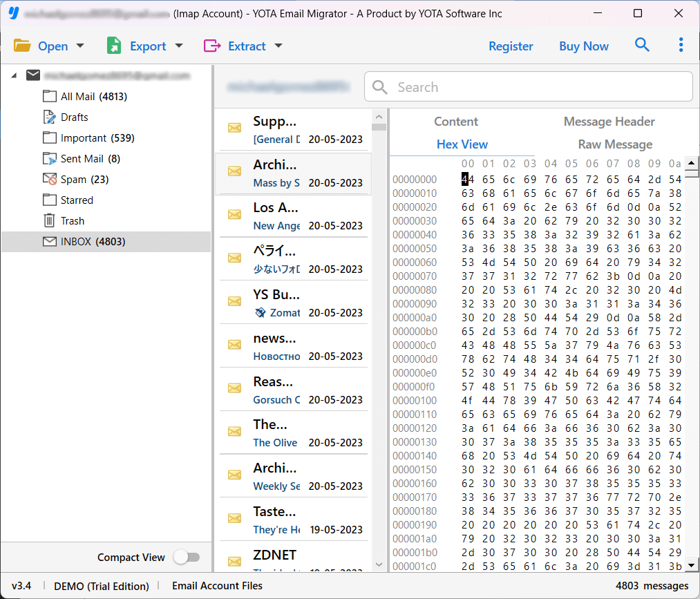Viewport: 700px width, 599px height.
Task: Click envelope icon of YS Bu... message
Action: coord(234,301)
